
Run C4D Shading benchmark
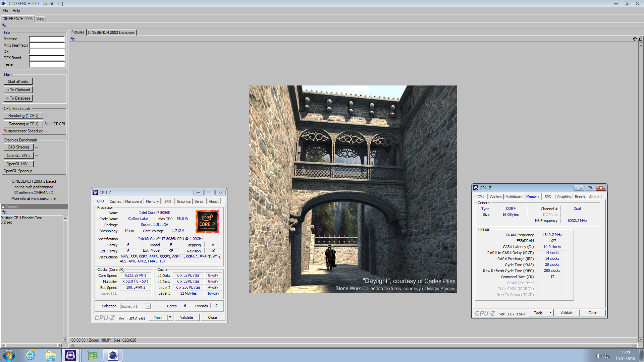pyautogui.click(x=19, y=147)
